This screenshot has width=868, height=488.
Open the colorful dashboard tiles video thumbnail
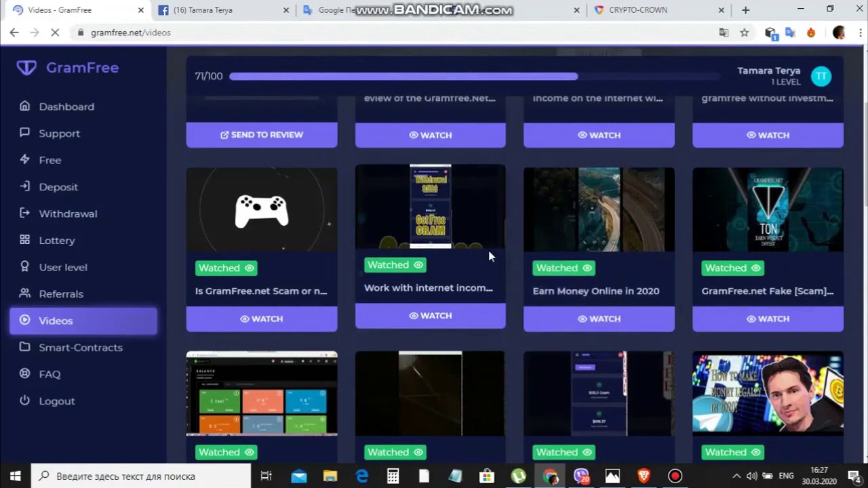coord(262,393)
